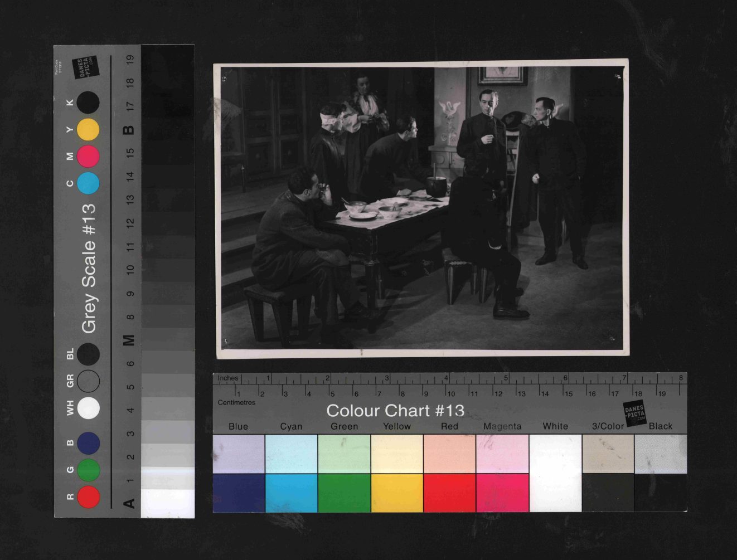The width and height of the screenshot is (737, 560).
Task: Click the white circle labeled WH
Action: click(88, 408)
